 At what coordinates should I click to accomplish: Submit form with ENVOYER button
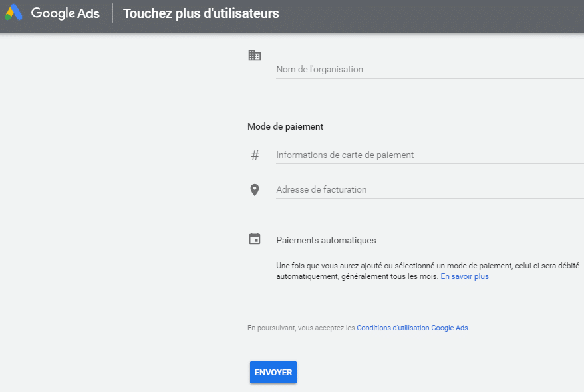coord(273,372)
